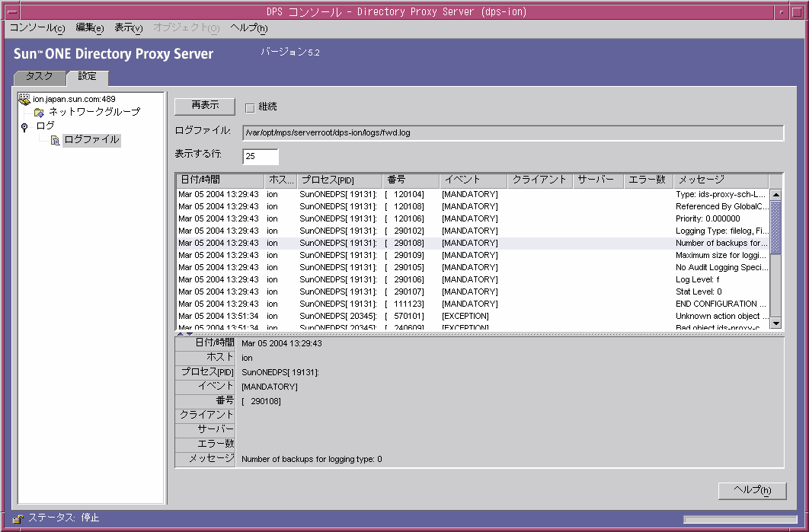Click the log table scrollbar up arrow
The image size is (809, 532).
[775, 196]
